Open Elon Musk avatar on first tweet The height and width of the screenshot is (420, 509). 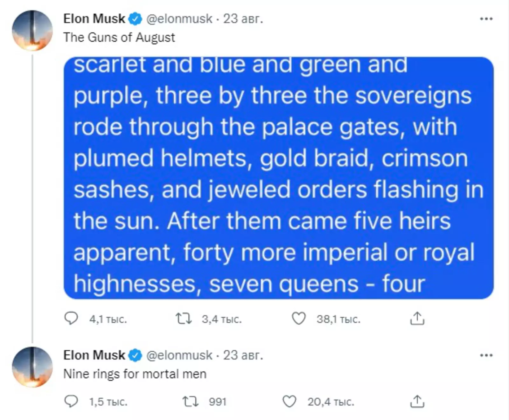point(32,31)
